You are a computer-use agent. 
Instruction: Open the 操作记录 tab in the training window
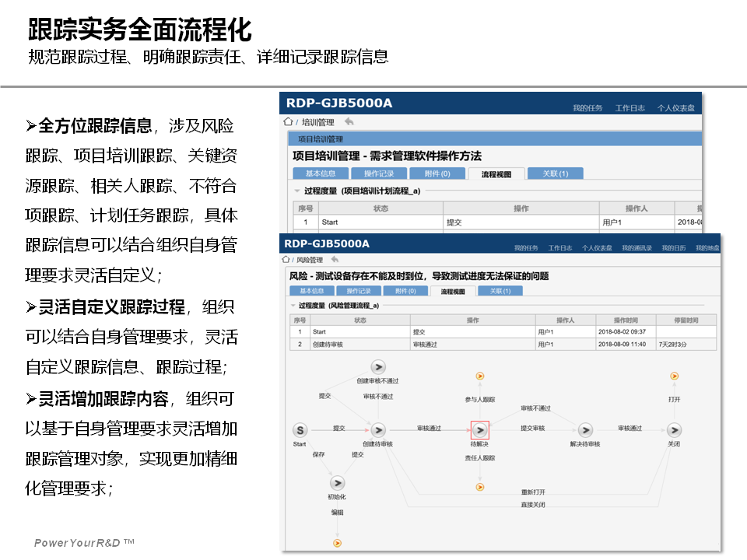[x=379, y=173]
